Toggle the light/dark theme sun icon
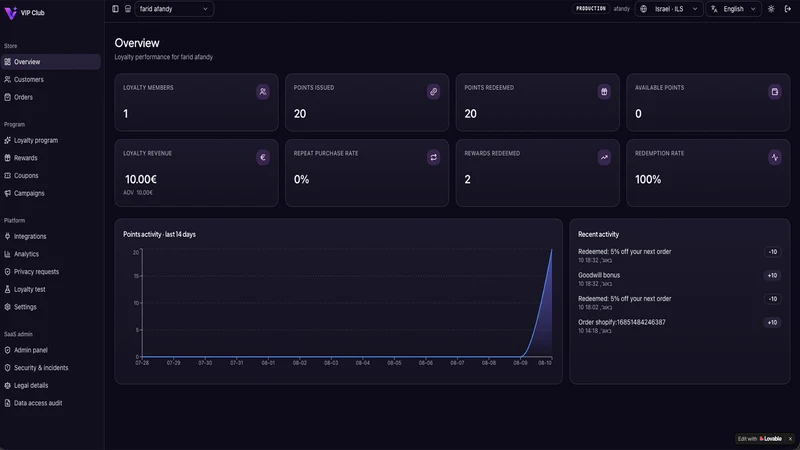The width and height of the screenshot is (800, 450). pyautogui.click(x=771, y=9)
